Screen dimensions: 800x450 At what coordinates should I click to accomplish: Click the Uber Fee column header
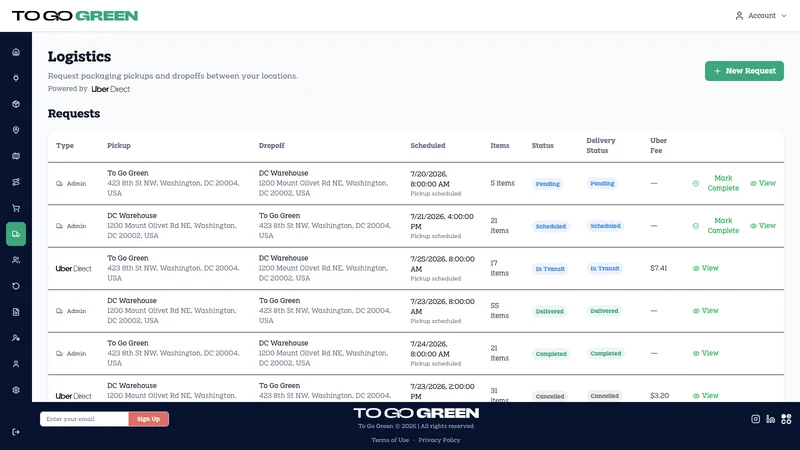point(658,145)
